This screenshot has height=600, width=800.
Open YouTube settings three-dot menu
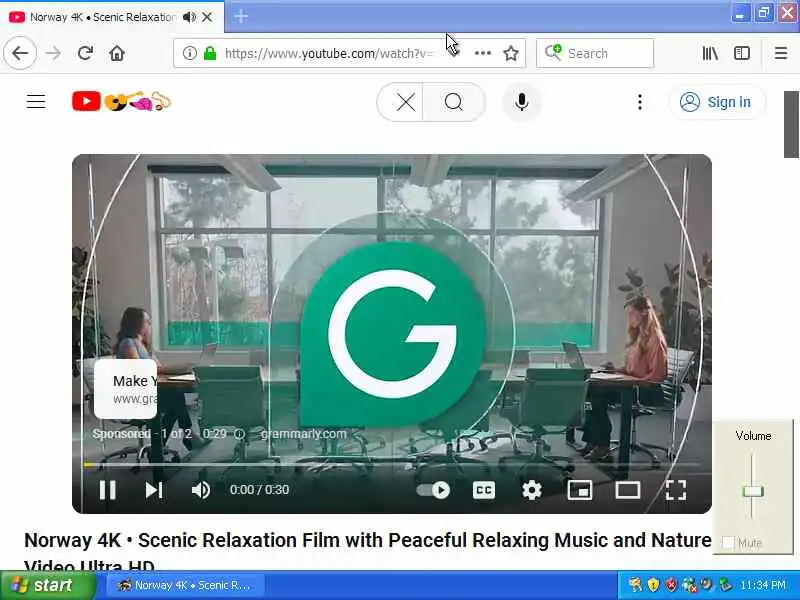click(x=639, y=102)
